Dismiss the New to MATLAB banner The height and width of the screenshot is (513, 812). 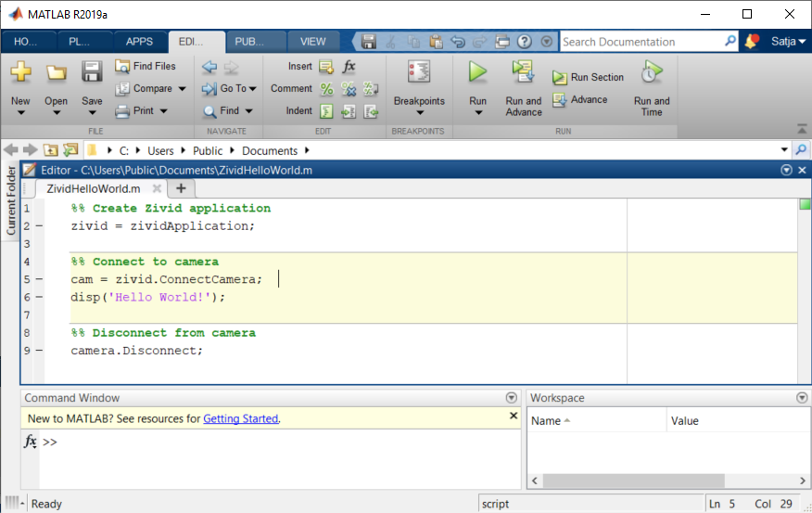[x=514, y=416]
